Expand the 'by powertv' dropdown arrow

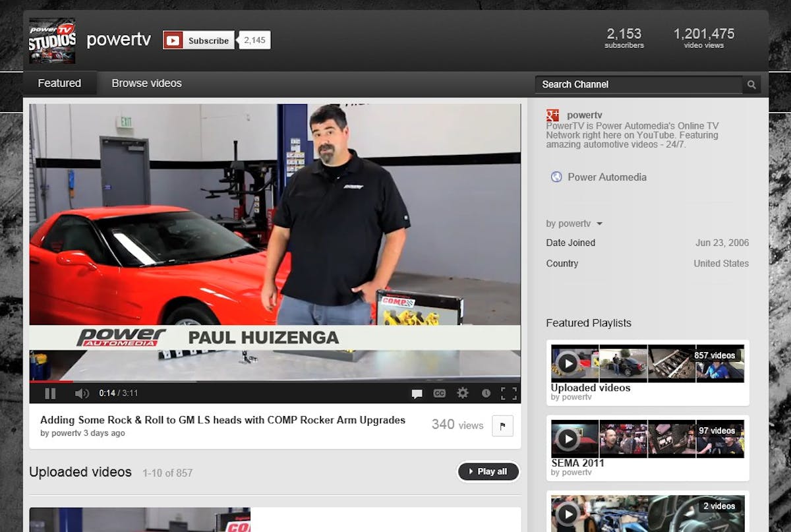pos(599,224)
